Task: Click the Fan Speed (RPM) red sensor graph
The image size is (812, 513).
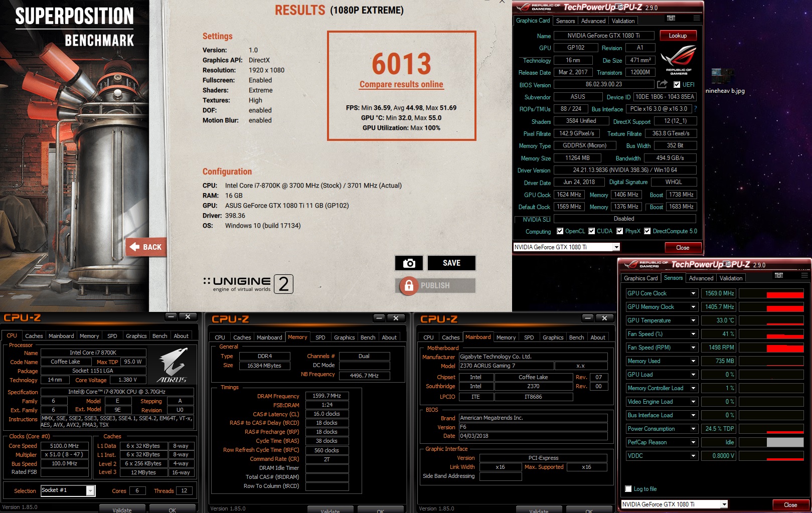Action: (x=771, y=348)
